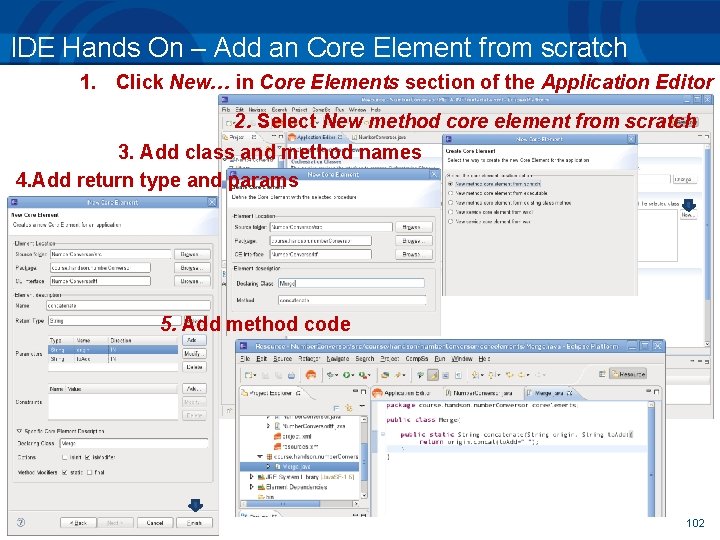The width and height of the screenshot is (720, 540).
Task: Click Delete button beside Parameters table
Action: click(x=194, y=367)
